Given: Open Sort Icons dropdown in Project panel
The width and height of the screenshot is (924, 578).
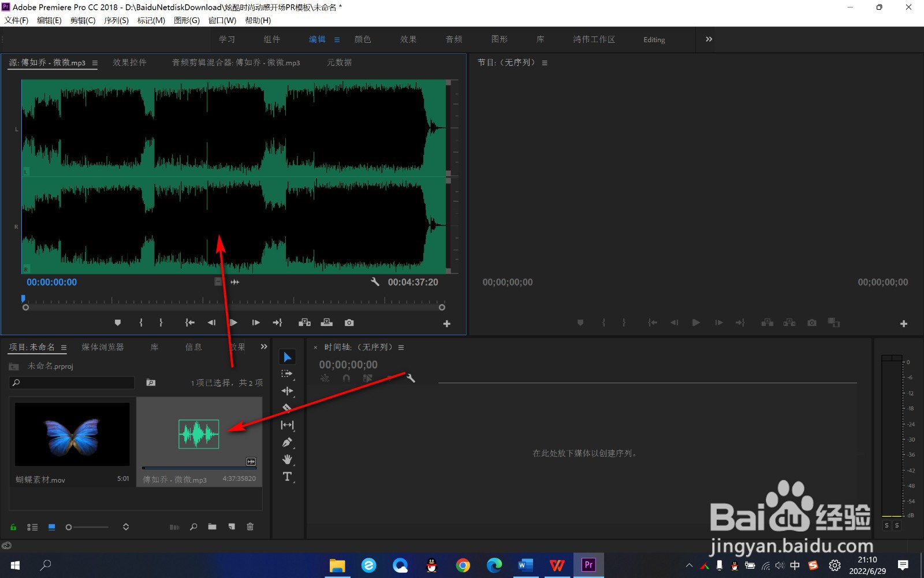Looking at the screenshot, I should point(126,527).
